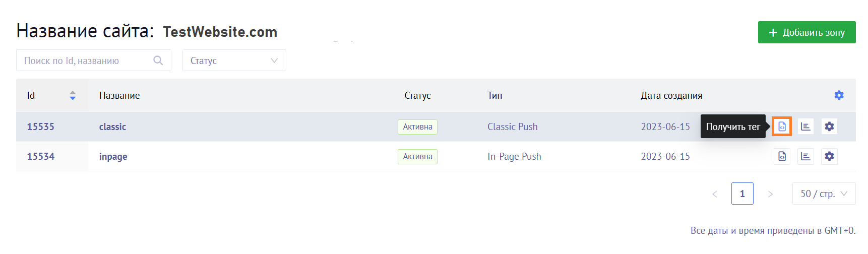Focus the search by Id or name field

click(86, 60)
